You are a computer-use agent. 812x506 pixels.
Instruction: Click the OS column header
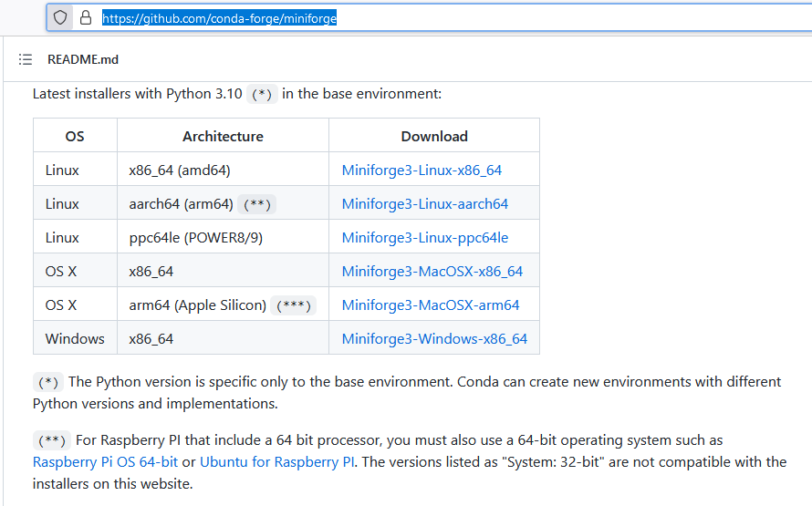75,136
